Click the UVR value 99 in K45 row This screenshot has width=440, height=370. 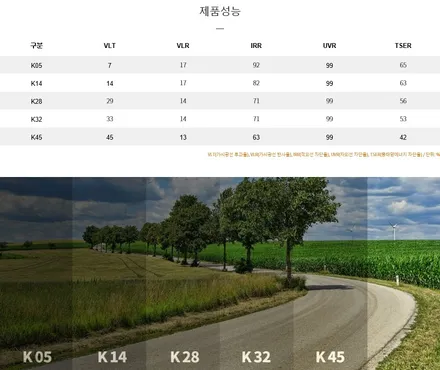pos(329,137)
